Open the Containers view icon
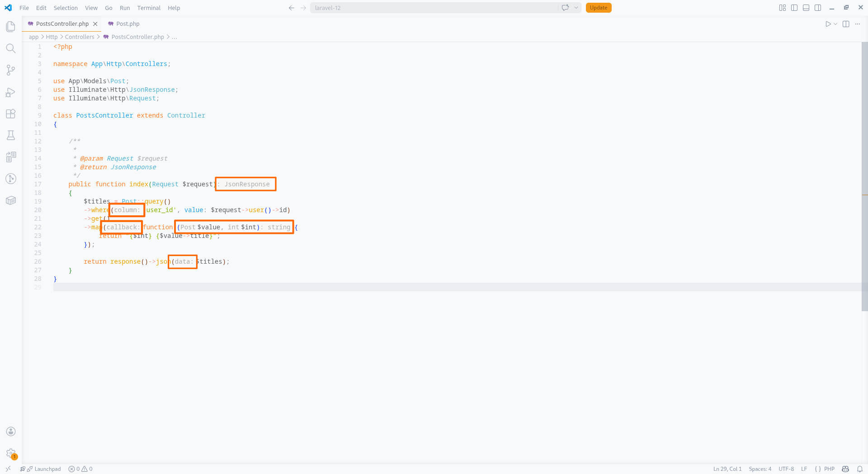Viewport: 868px width, 474px height. click(11, 200)
